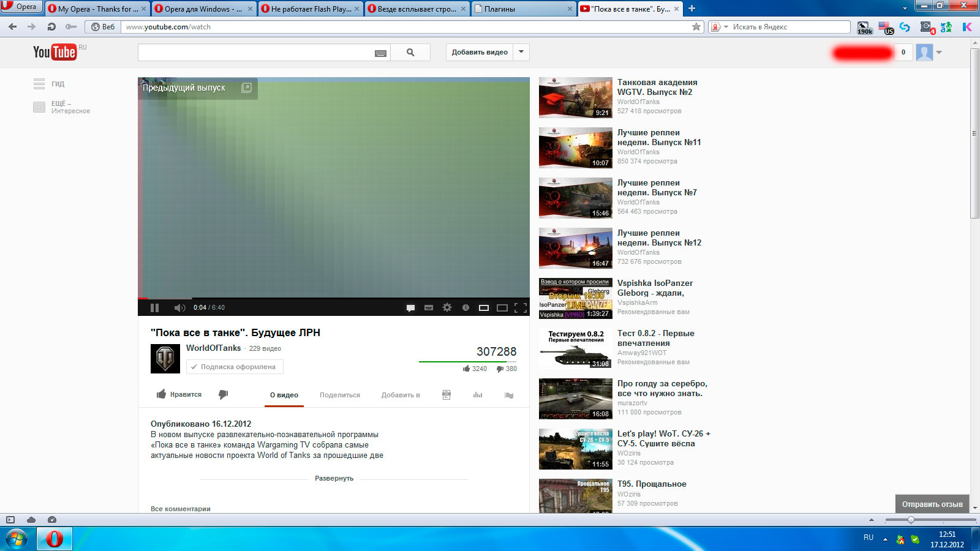Click the dislike thumbs-down button
The height and width of the screenshot is (551, 980).
pyautogui.click(x=224, y=394)
